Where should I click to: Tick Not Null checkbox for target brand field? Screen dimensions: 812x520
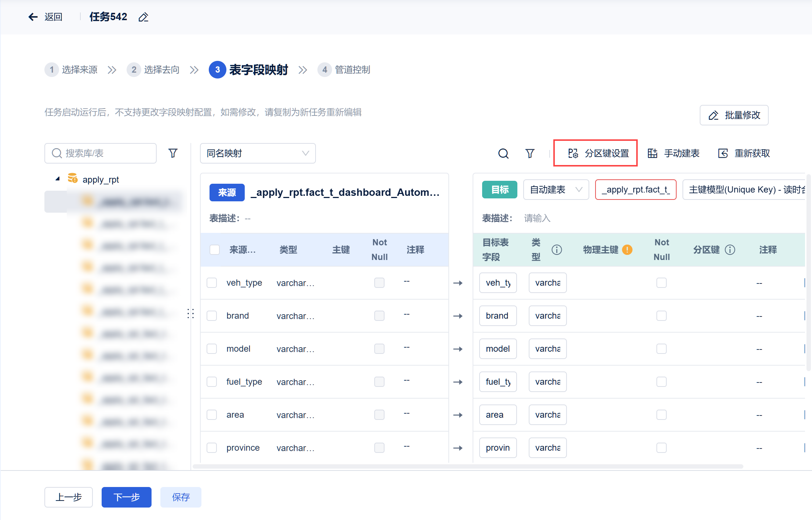tap(661, 316)
